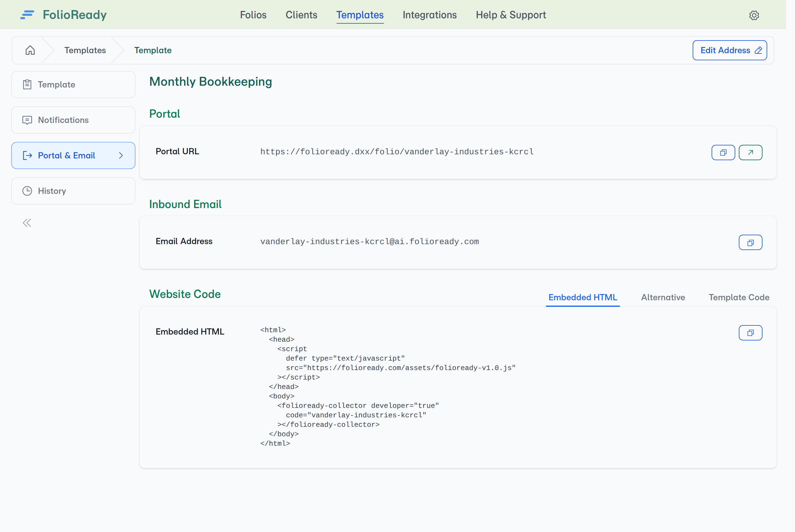Click the FolioReady logo icon
The height and width of the screenshot is (532, 795).
click(27, 15)
